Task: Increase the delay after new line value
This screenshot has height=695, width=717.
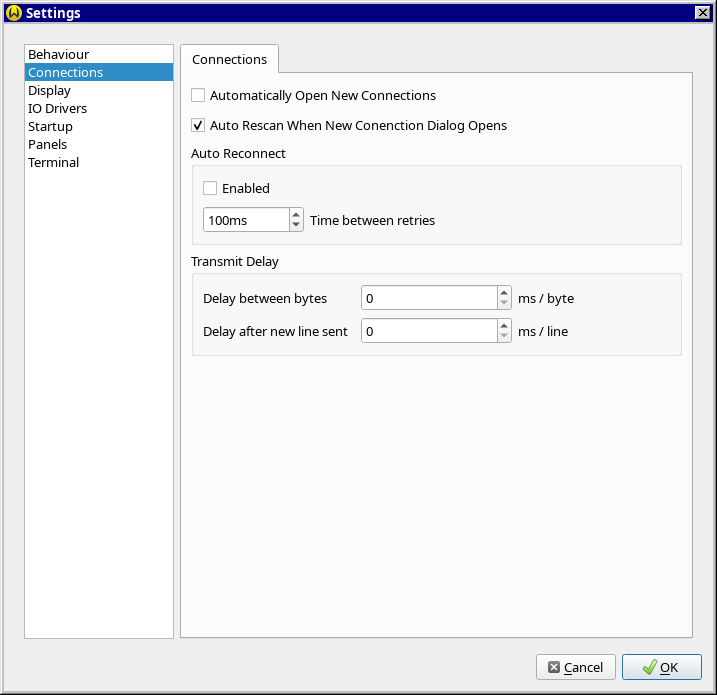Action: pos(504,326)
